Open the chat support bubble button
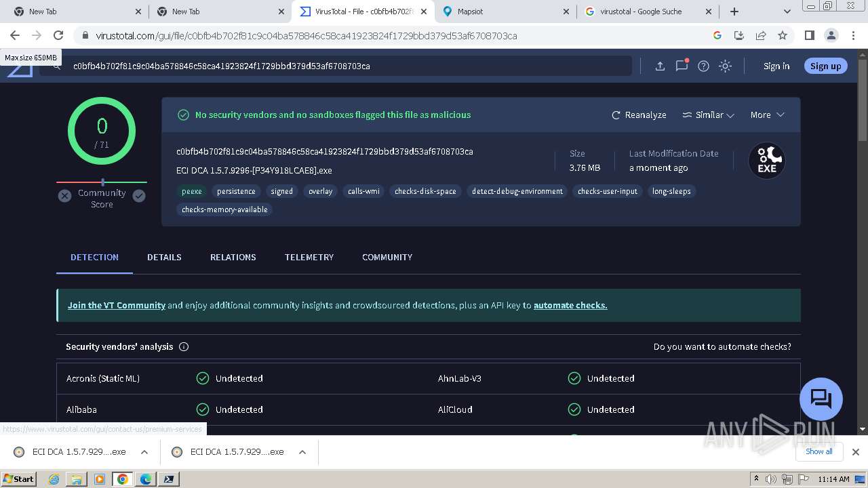The width and height of the screenshot is (868, 488). pyautogui.click(x=821, y=399)
